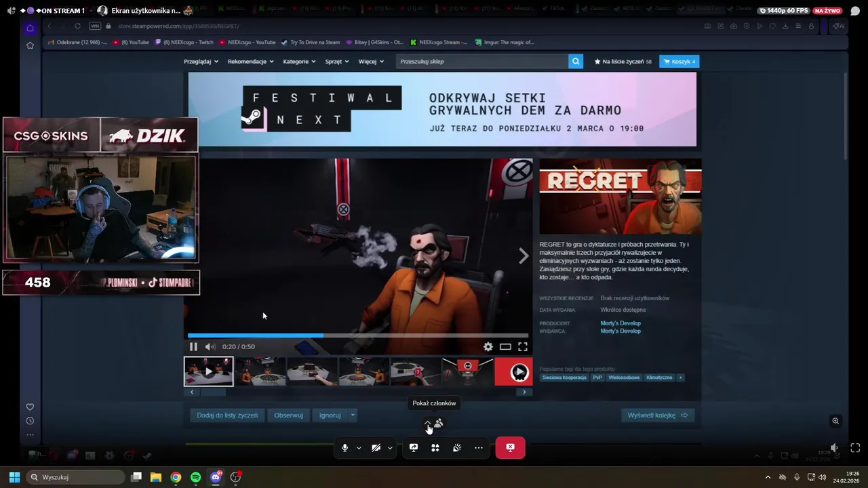The height and width of the screenshot is (488, 868).
Task: Click the heart icon in browser sidebar
Action: pyautogui.click(x=30, y=407)
